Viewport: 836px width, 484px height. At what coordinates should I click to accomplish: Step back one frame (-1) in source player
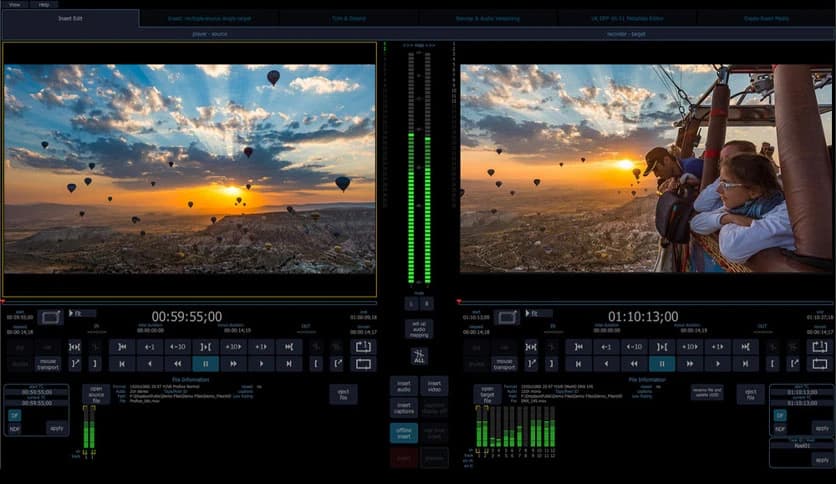point(150,346)
